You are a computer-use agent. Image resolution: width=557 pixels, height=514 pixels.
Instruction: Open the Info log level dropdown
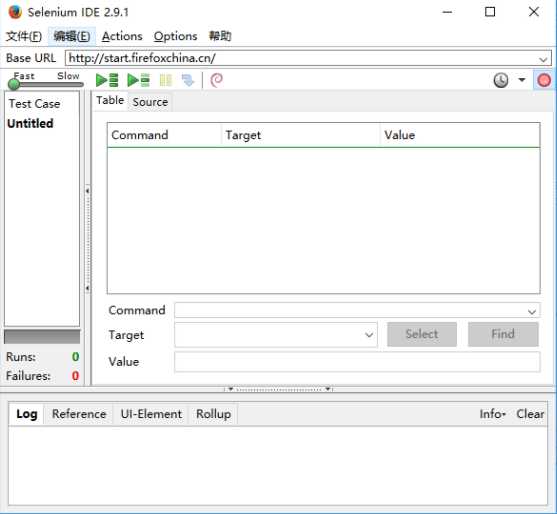point(492,414)
